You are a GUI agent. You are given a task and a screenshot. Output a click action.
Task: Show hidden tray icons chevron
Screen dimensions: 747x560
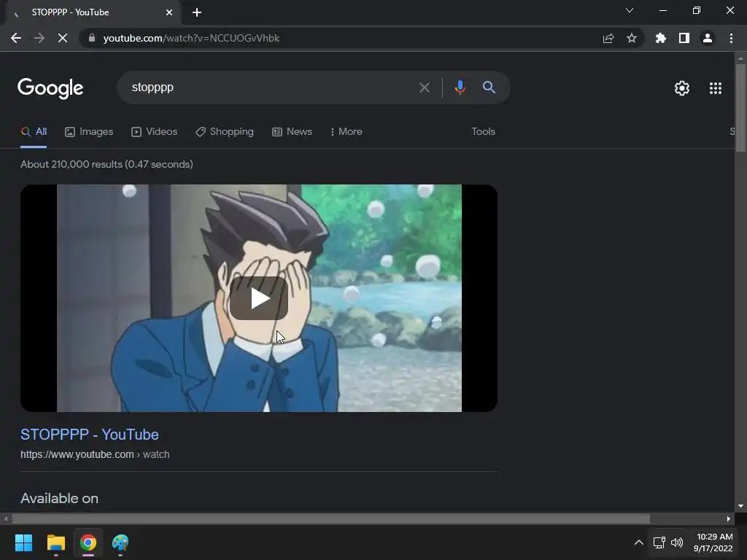[639, 542]
